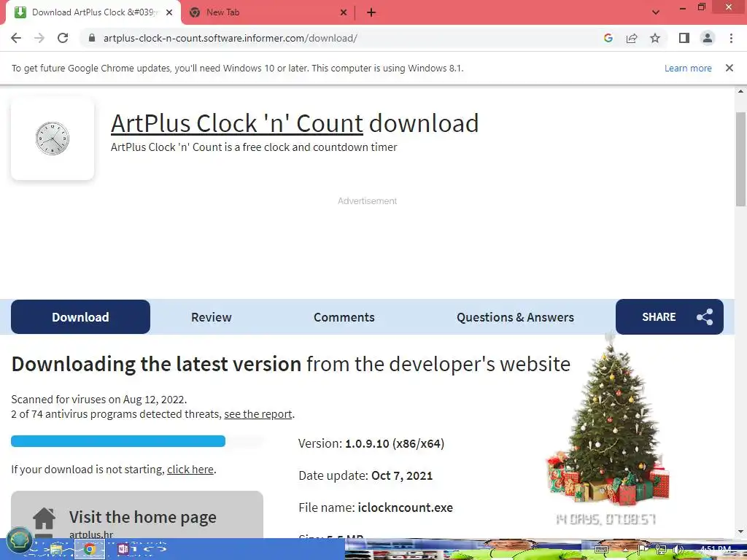Open the Windows Start button
Viewport: 747px width, 560px height.
(19, 540)
